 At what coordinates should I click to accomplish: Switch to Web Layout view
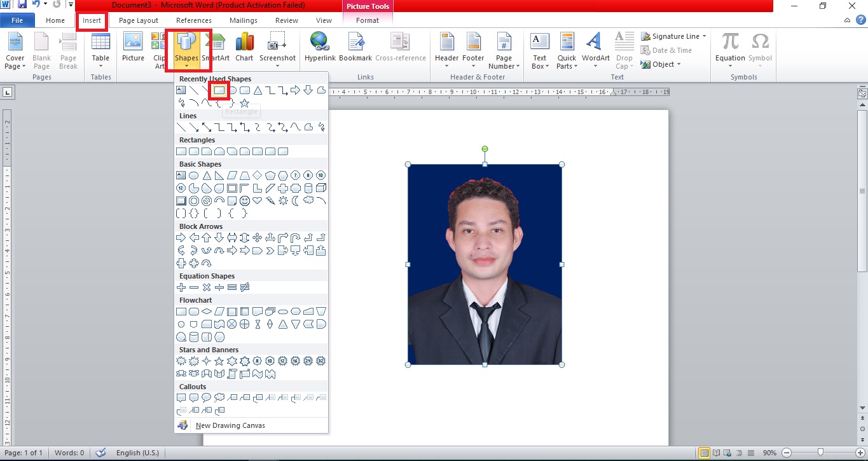[727, 453]
